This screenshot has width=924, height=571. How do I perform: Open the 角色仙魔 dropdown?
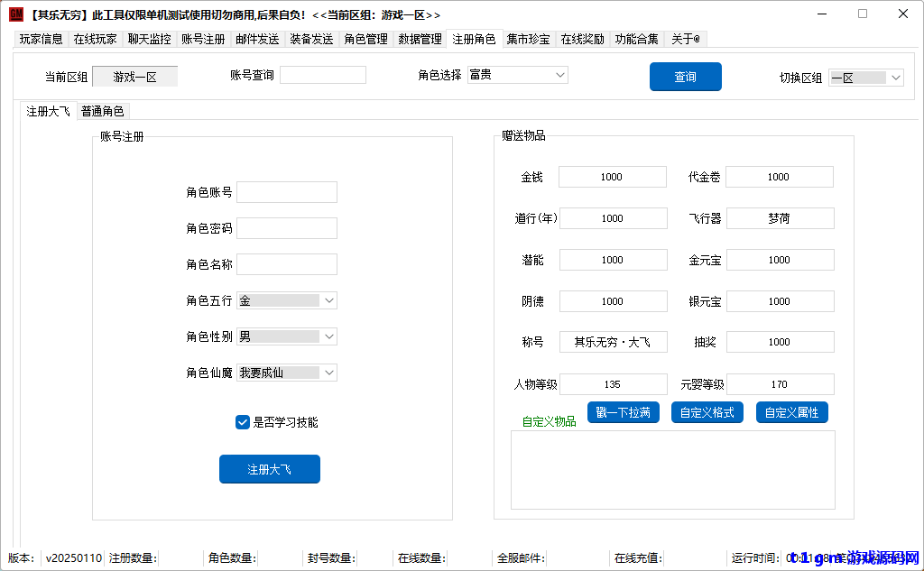coord(329,372)
